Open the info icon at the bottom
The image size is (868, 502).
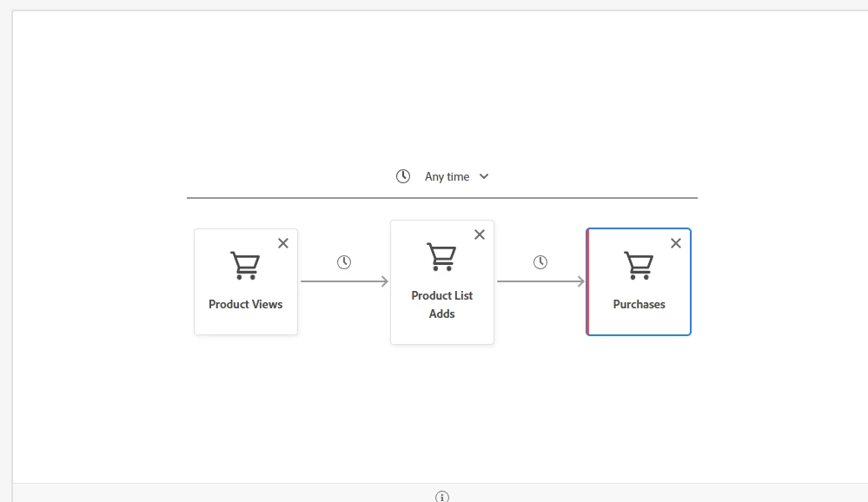(x=442, y=497)
